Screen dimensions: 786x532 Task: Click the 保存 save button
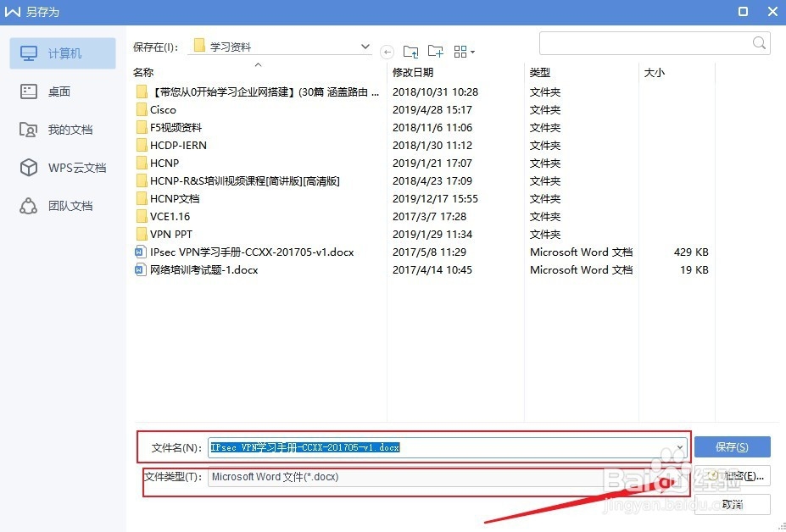point(732,446)
